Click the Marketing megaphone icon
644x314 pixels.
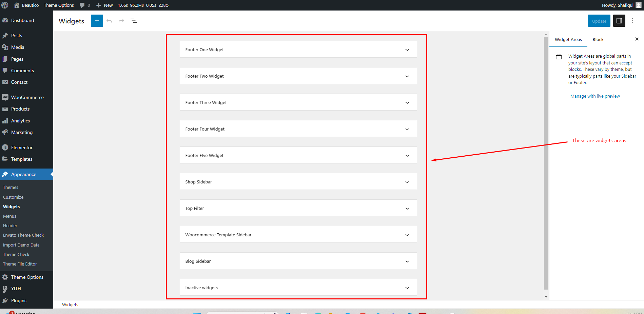click(5, 132)
